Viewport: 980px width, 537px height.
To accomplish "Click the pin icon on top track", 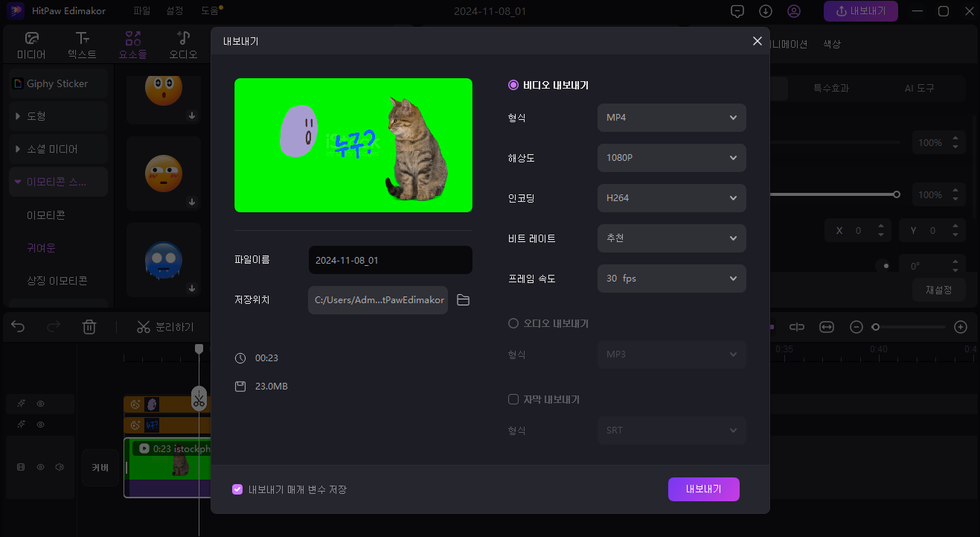I will [22, 404].
